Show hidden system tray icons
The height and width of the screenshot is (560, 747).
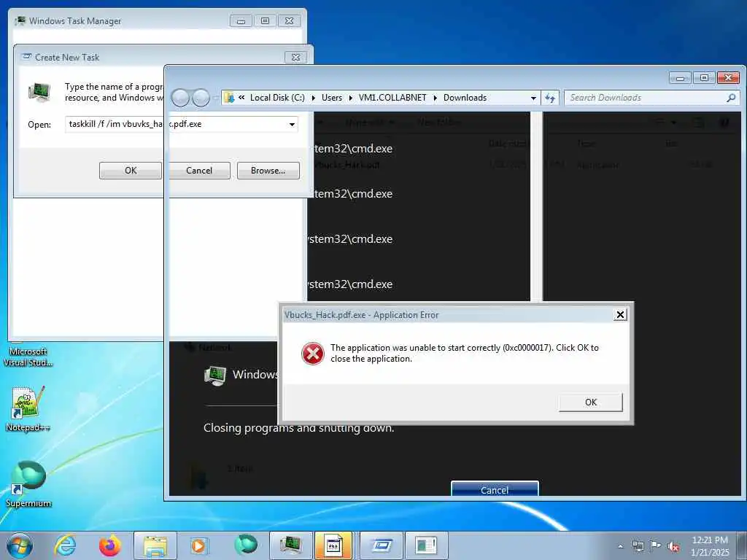point(620,547)
